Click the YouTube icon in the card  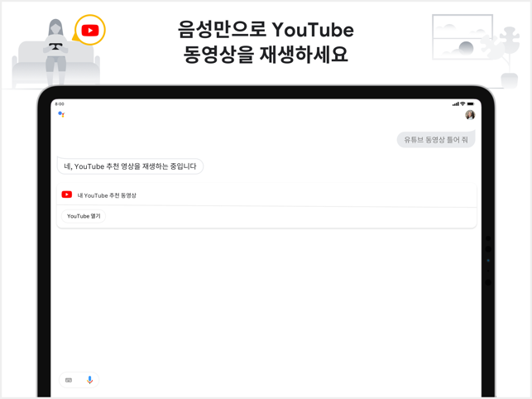point(67,195)
